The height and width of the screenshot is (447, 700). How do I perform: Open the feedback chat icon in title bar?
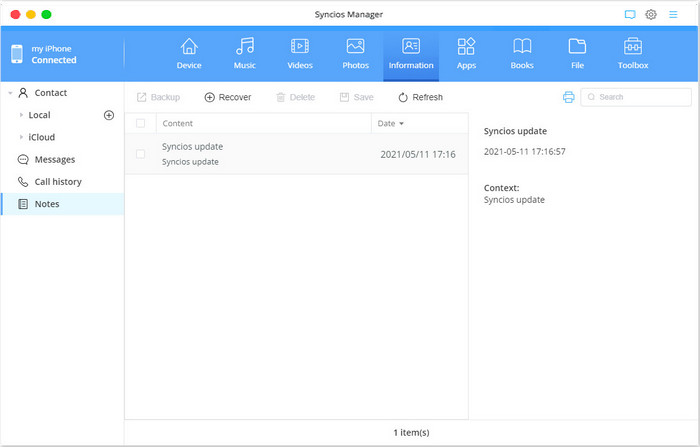click(x=630, y=14)
